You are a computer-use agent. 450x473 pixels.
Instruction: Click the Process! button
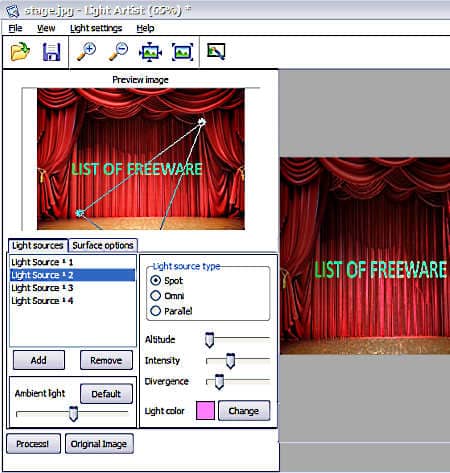[x=33, y=444]
